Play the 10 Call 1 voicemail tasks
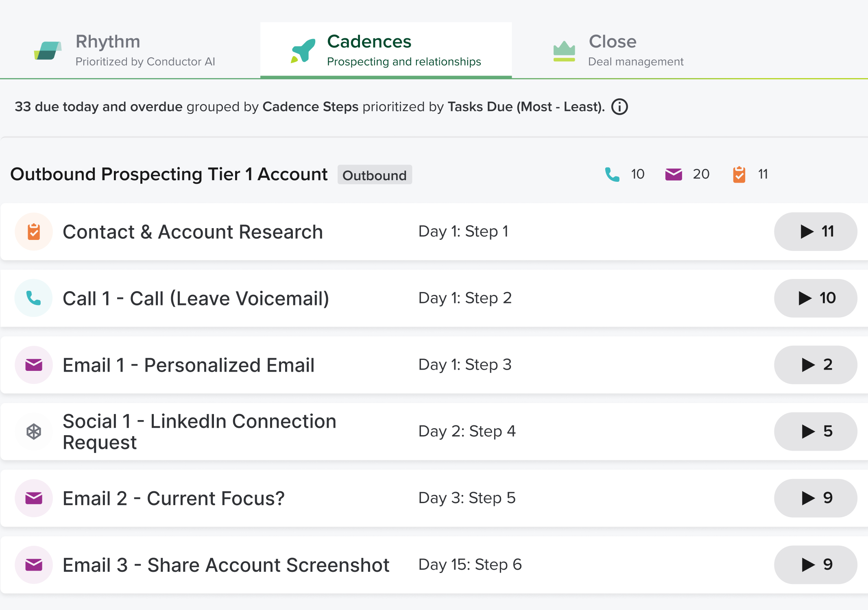868x610 pixels. pos(816,298)
